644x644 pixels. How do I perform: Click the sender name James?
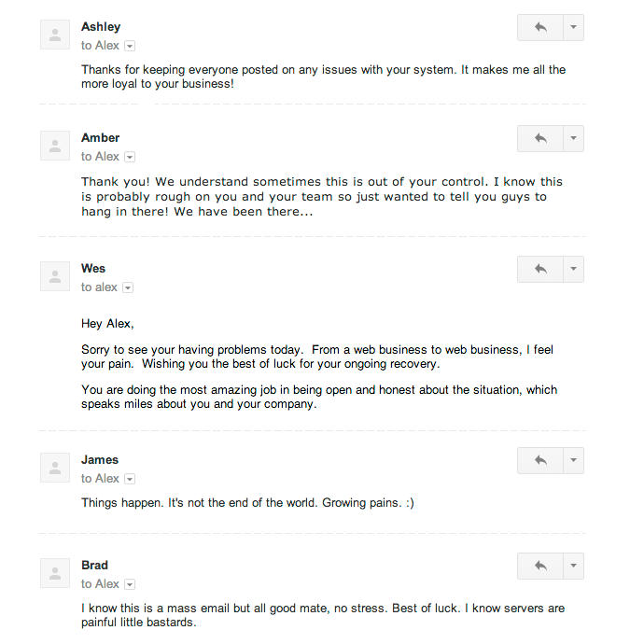tap(100, 459)
